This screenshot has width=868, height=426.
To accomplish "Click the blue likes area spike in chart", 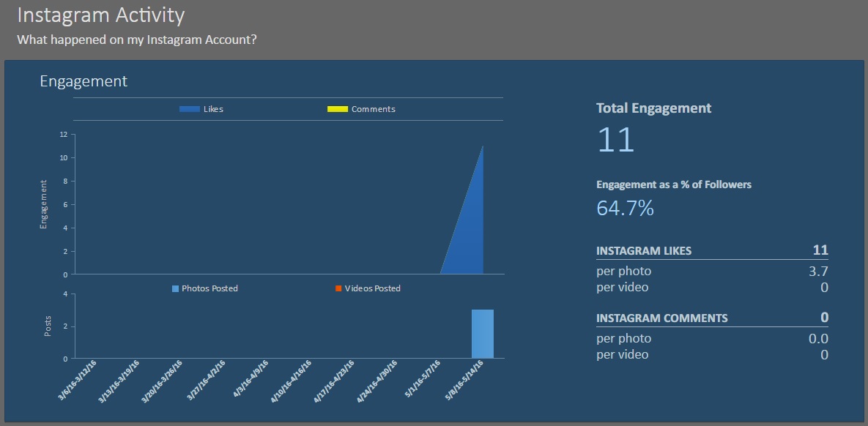I will (470, 234).
